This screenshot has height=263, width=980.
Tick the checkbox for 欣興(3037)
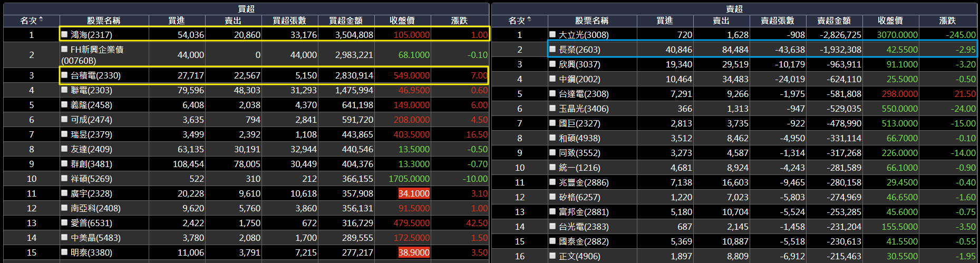pos(552,64)
